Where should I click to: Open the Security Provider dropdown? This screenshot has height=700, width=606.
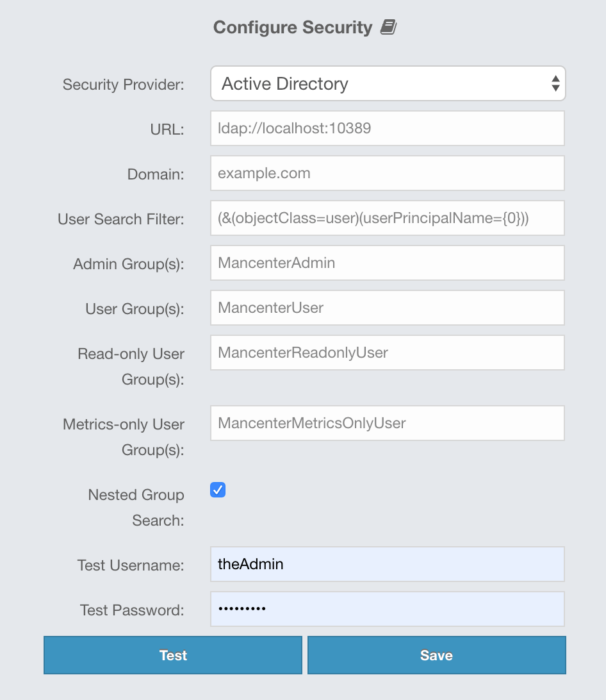click(x=388, y=83)
